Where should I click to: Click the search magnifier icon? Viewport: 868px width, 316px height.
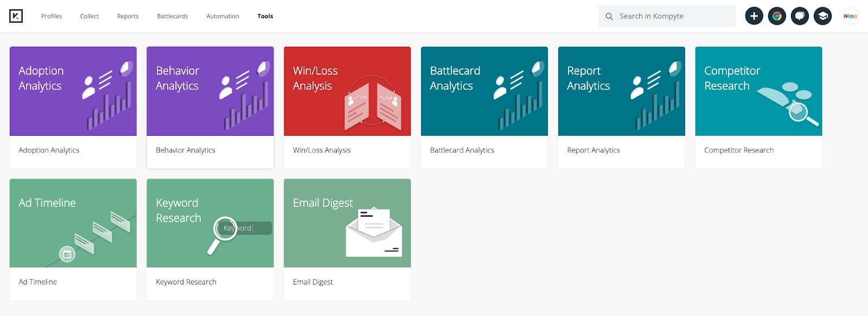[x=609, y=16]
